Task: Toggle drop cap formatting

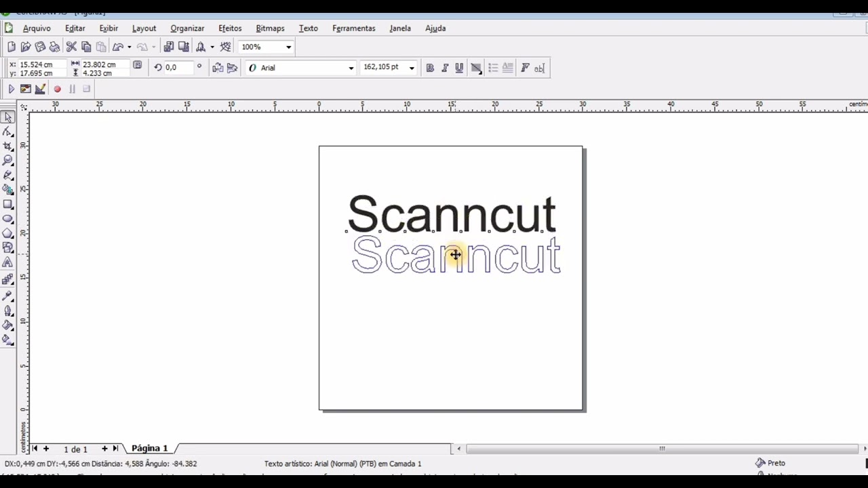Action: pos(507,68)
